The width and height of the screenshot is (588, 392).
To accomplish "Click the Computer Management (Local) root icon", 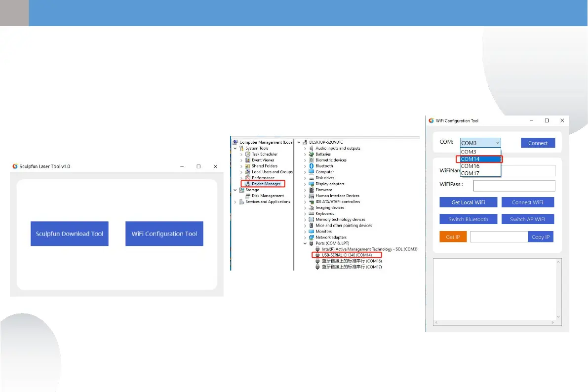I will (235, 142).
